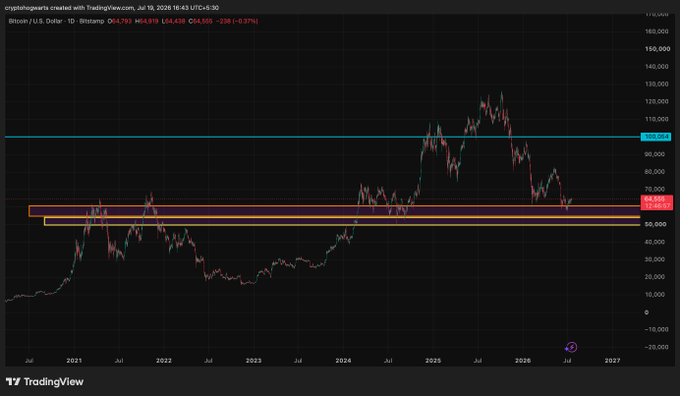Click the 110,000 price axis label

tap(657, 119)
